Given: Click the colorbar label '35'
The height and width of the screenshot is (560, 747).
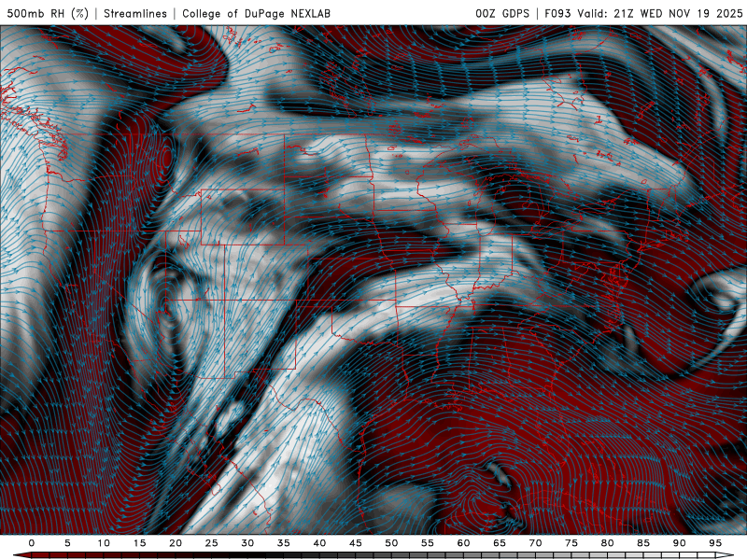Looking at the screenshot, I should 284,543.
